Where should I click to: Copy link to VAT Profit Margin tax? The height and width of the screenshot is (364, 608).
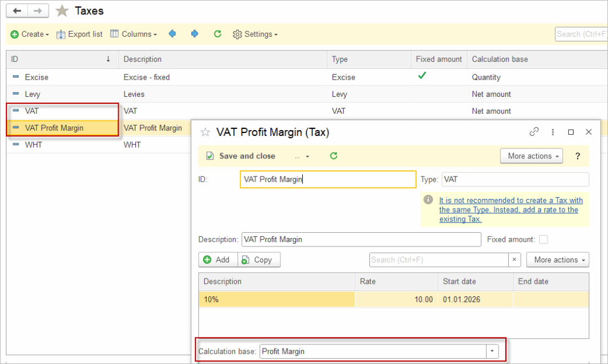pos(534,132)
